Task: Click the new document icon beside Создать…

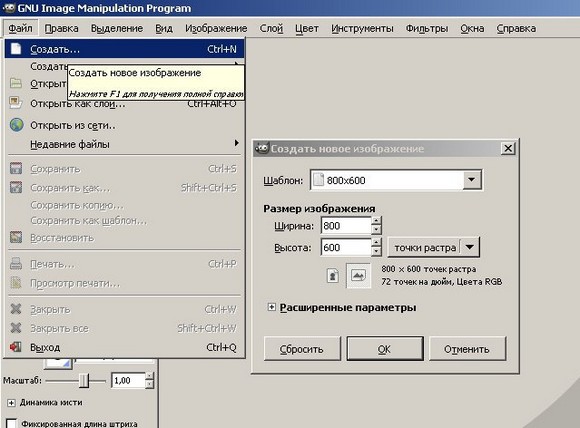Action: tap(16, 49)
